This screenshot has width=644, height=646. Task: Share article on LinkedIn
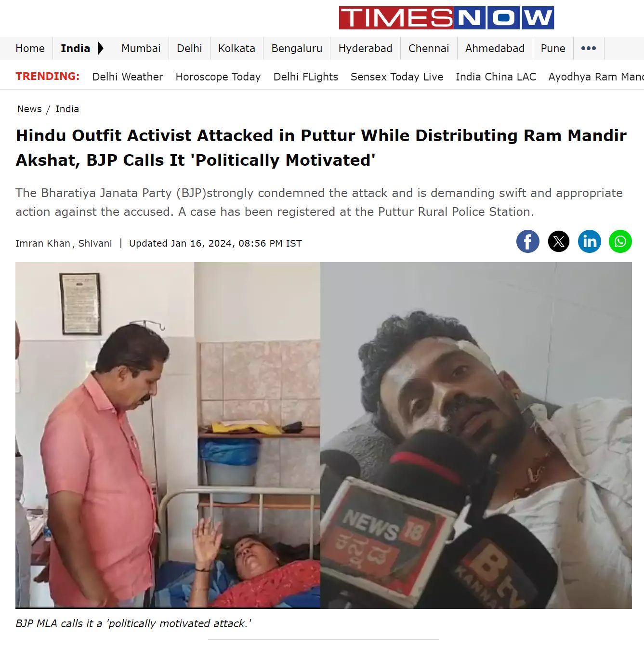(x=590, y=241)
